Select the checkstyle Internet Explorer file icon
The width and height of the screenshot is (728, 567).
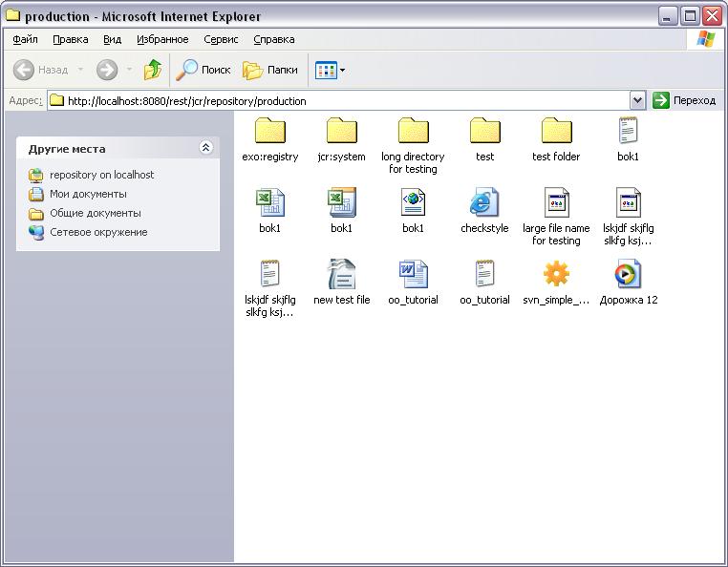tap(484, 202)
